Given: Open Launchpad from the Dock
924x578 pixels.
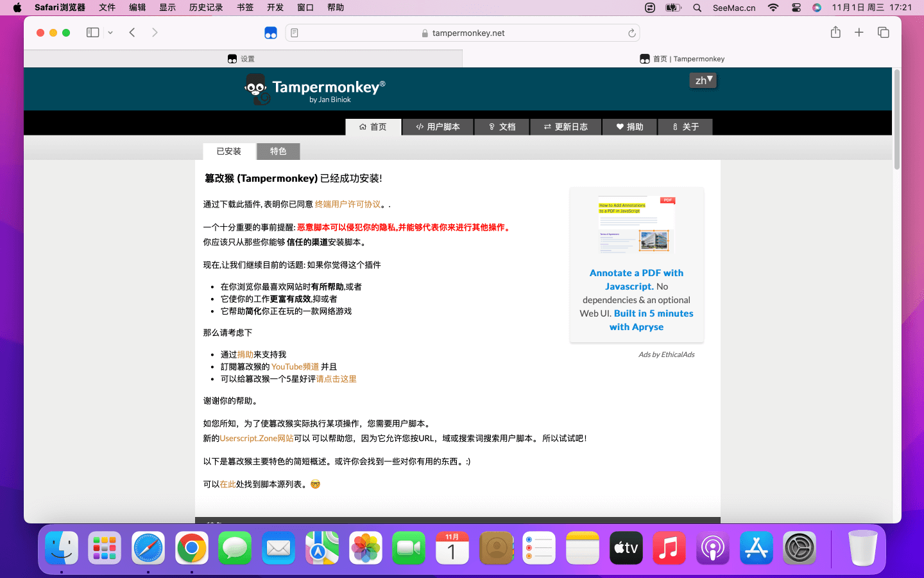Looking at the screenshot, I should coord(105,548).
